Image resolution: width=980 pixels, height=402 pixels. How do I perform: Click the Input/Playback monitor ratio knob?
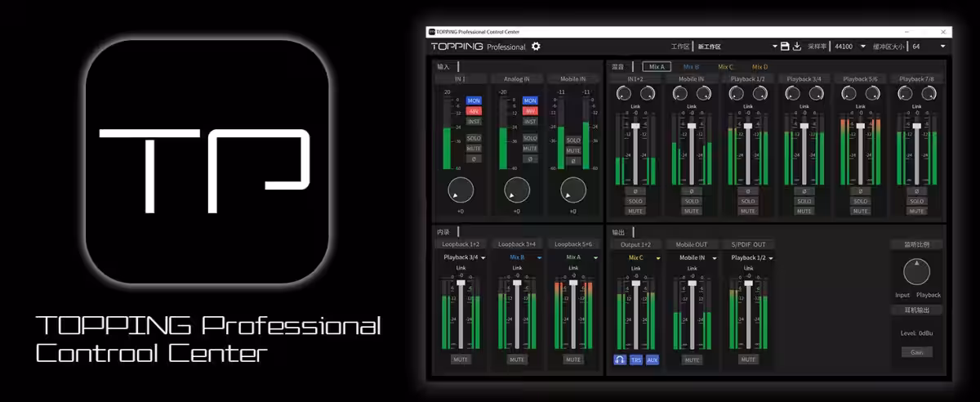[x=916, y=271]
